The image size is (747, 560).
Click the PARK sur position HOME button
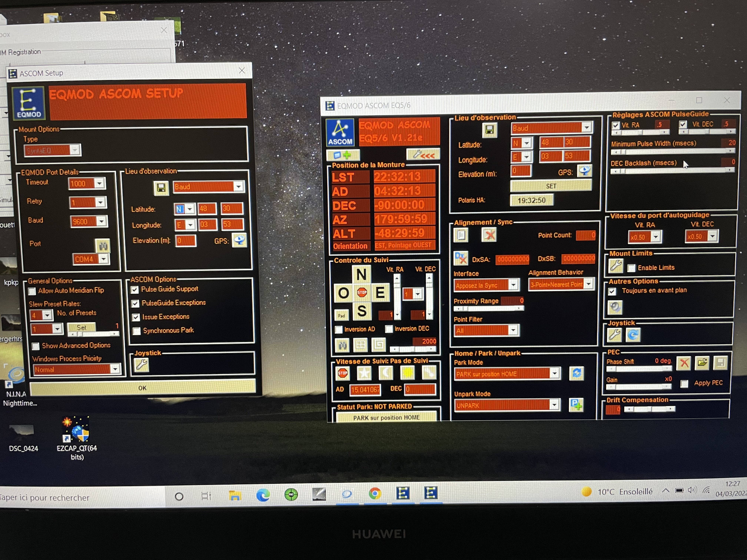point(386,418)
